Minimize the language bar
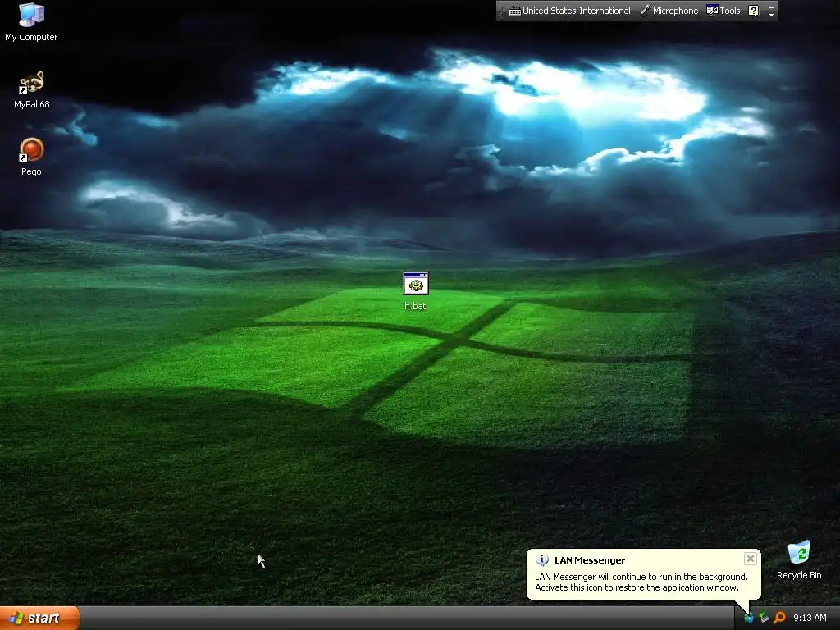The width and height of the screenshot is (840, 630). point(771,7)
